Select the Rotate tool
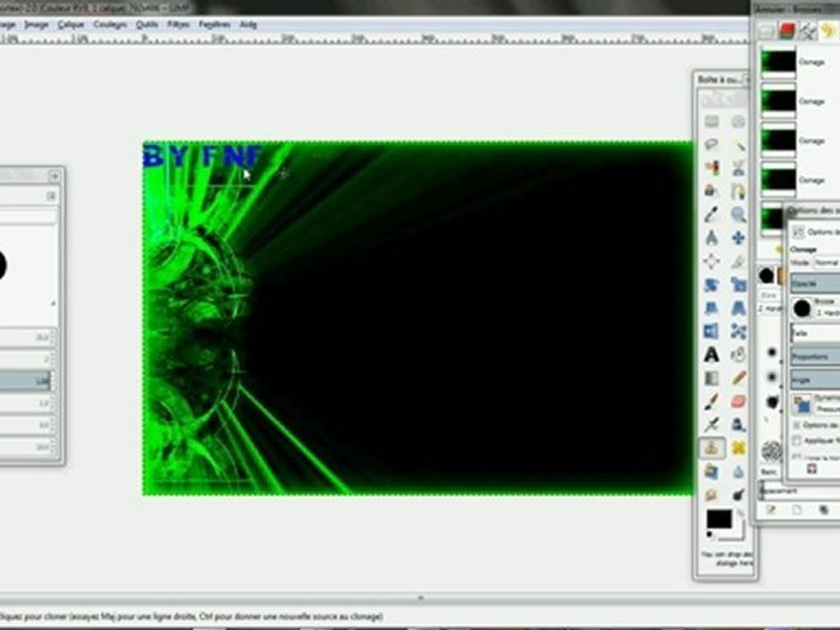Image resolution: width=840 pixels, height=630 pixels. click(711, 284)
